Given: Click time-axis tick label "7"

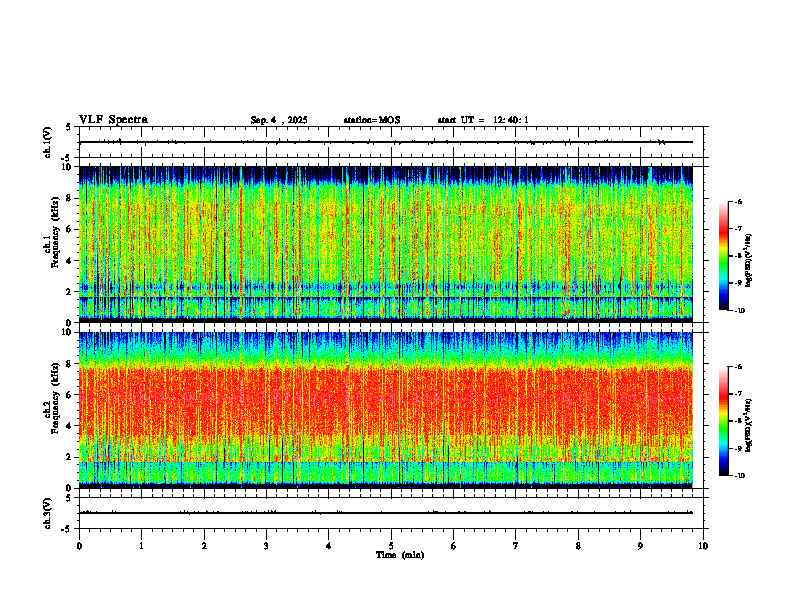Looking at the screenshot, I should (516, 546).
